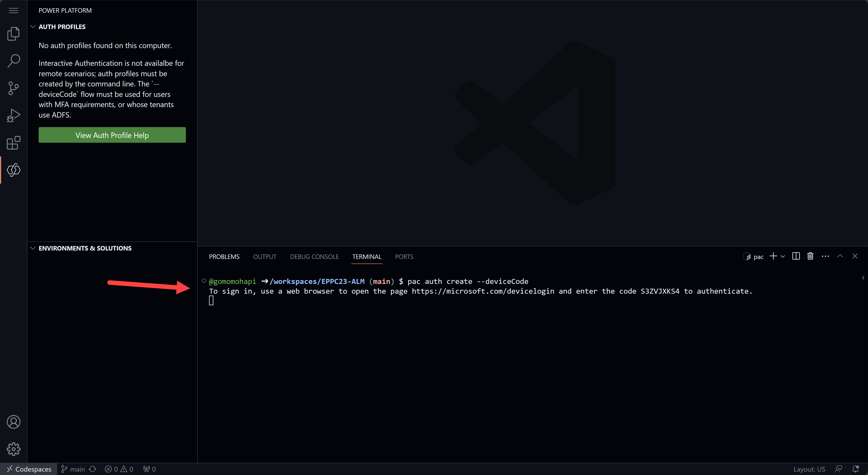Kill the terminal using the trash icon

(x=810, y=256)
